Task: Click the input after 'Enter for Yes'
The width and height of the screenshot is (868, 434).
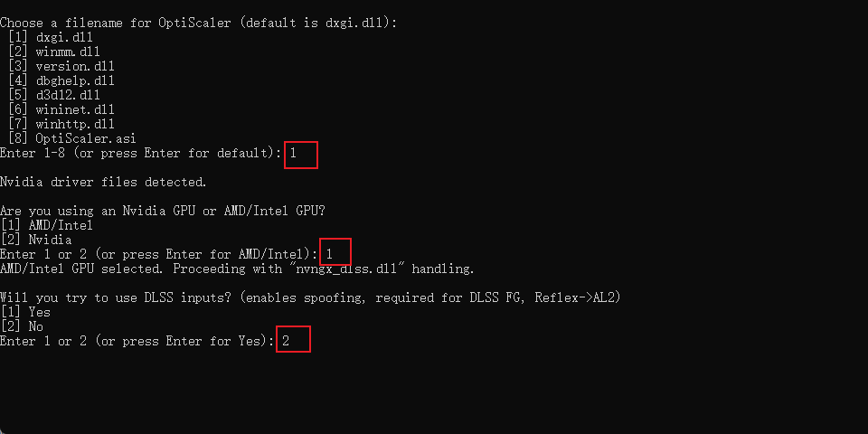Action: (x=293, y=339)
